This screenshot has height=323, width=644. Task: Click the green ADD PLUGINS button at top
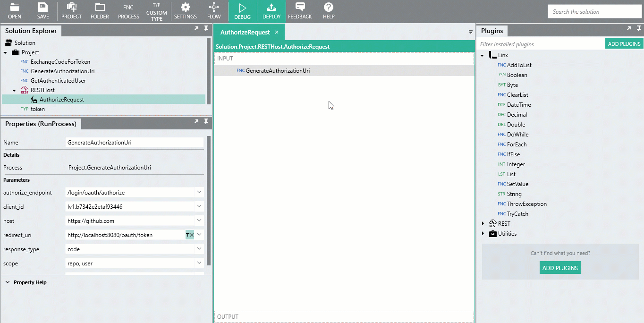point(624,44)
